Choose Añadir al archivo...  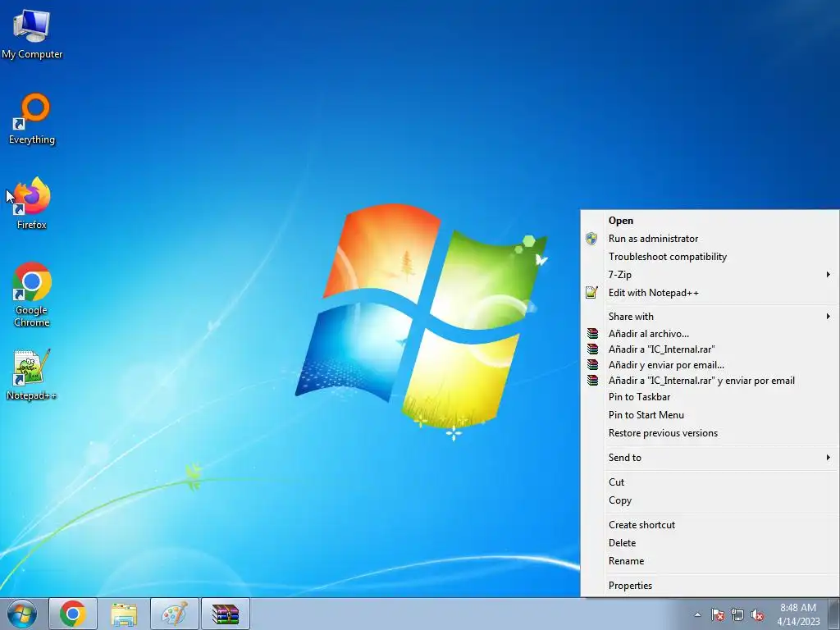[710, 334]
